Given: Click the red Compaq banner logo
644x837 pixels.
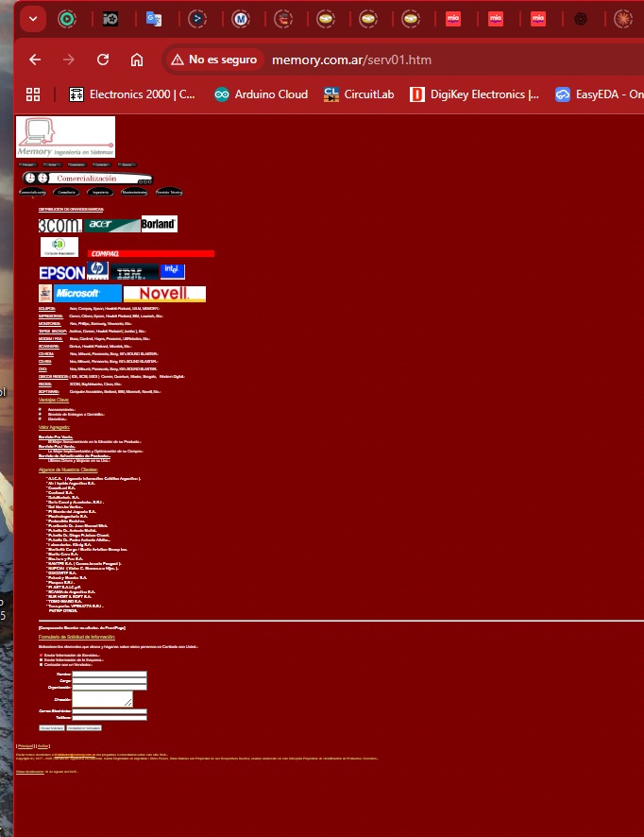Looking at the screenshot, I should pyautogui.click(x=151, y=253).
